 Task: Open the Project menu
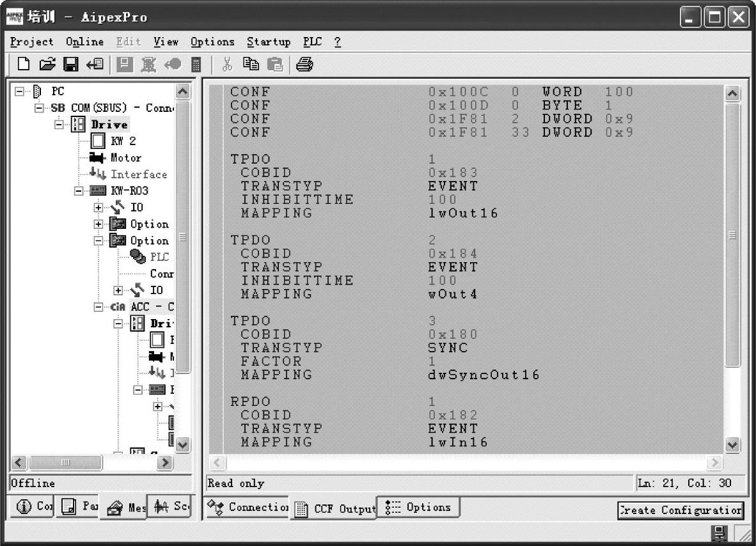[32, 42]
